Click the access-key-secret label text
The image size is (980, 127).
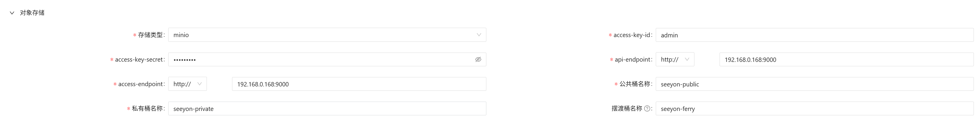point(139,60)
